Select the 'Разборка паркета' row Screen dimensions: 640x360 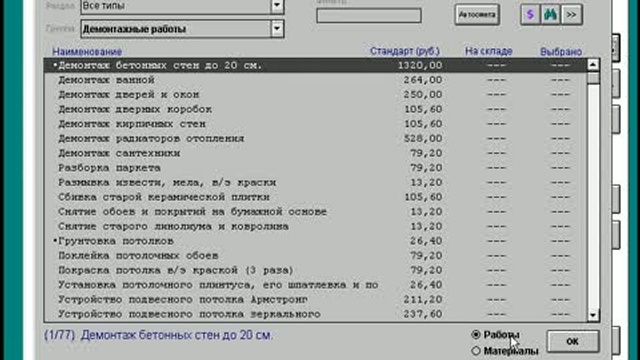click(315, 168)
